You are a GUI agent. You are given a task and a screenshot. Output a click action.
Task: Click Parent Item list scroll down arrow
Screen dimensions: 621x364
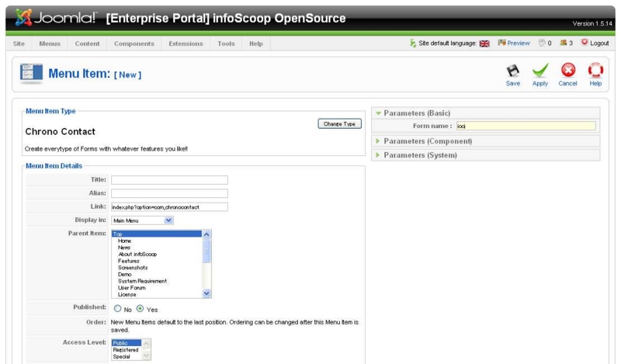click(206, 293)
